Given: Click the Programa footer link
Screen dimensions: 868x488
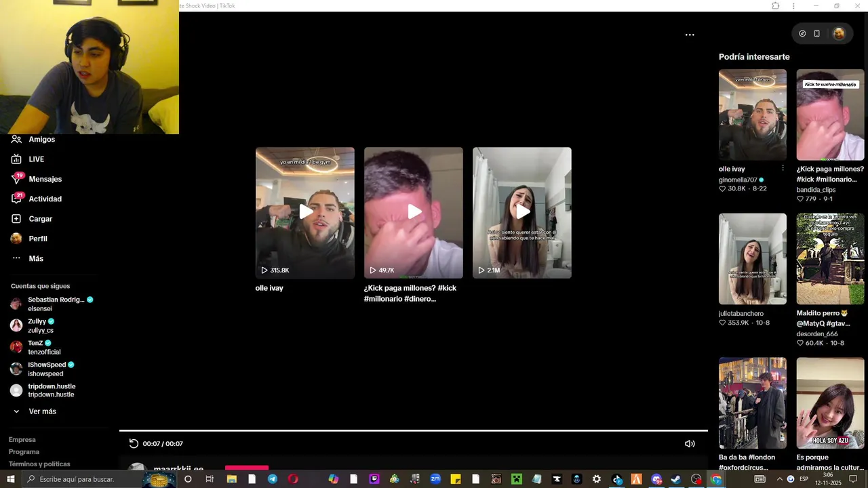Looking at the screenshot, I should tap(24, 452).
